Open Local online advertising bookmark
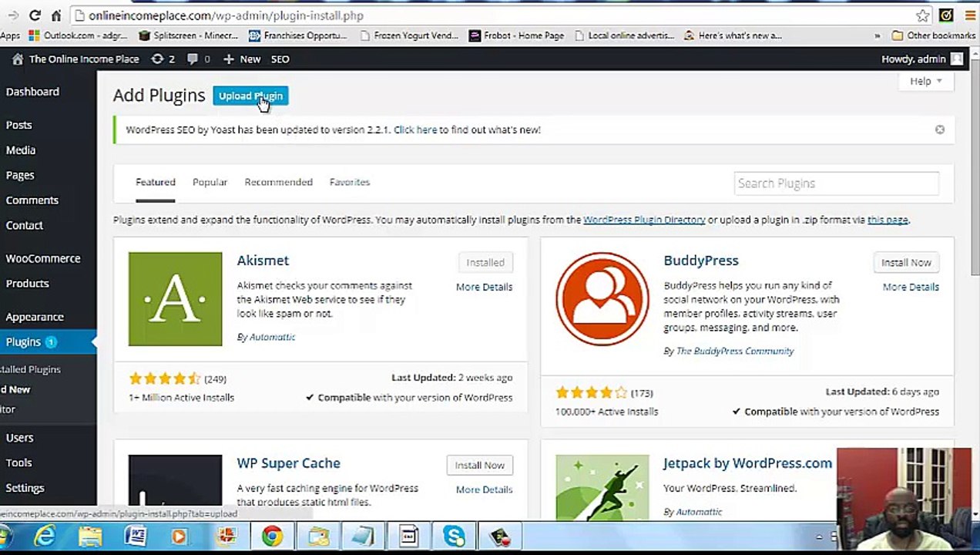 (x=624, y=35)
